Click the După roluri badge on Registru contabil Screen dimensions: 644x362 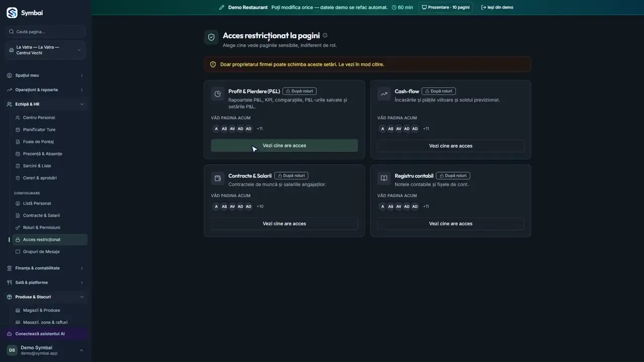point(453,176)
